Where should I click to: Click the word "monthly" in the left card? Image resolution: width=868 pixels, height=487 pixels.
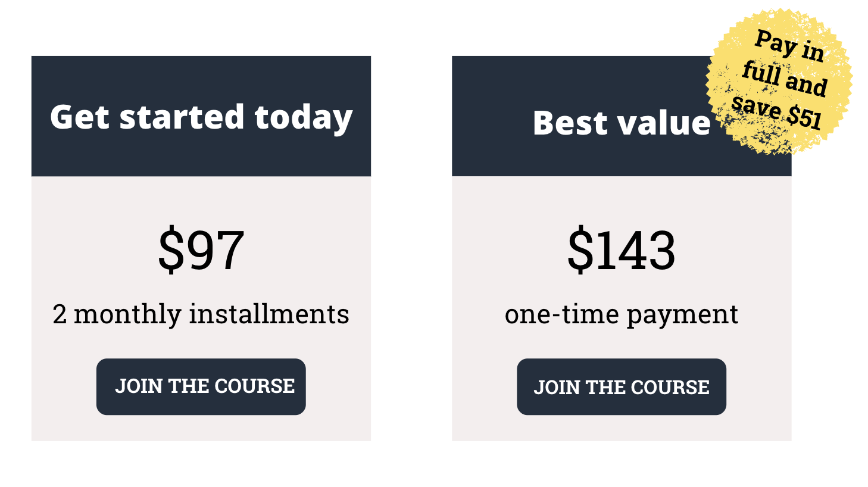[x=127, y=315]
